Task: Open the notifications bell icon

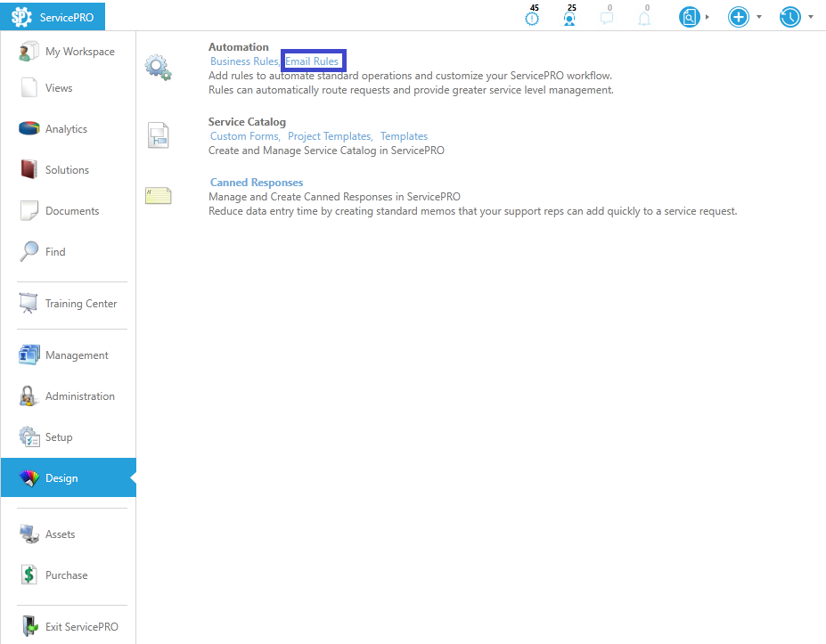Action: [644, 19]
